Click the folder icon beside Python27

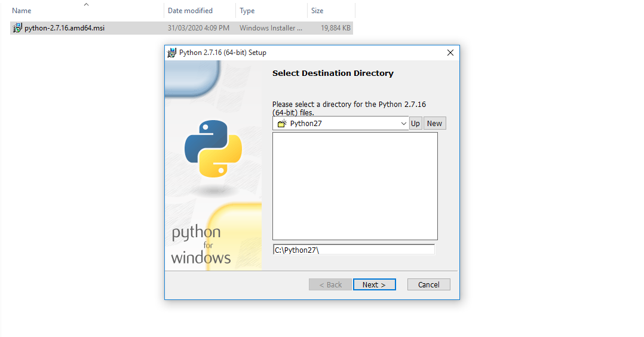(x=282, y=124)
